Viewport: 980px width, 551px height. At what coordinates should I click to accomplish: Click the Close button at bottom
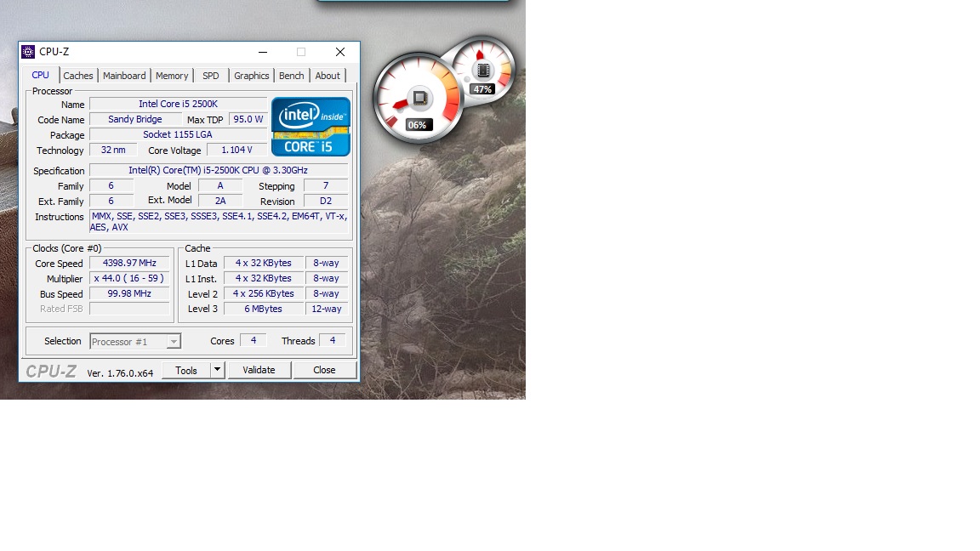[x=324, y=370]
